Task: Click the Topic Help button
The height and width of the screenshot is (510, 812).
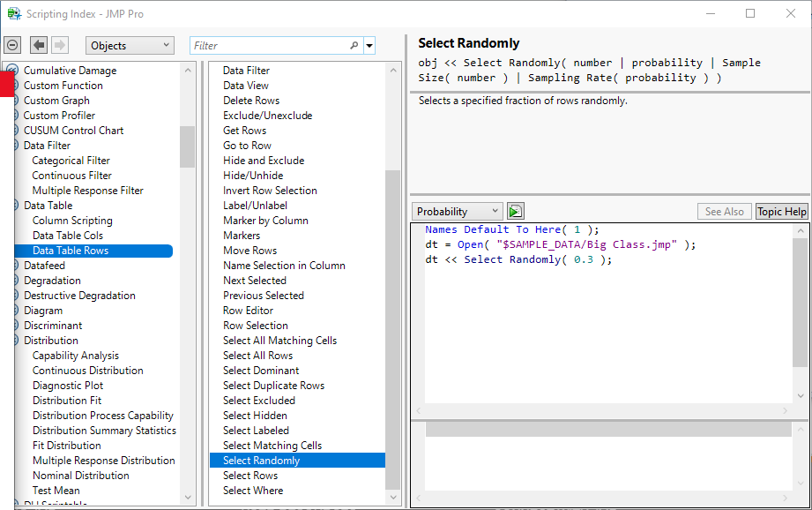Action: (x=781, y=211)
